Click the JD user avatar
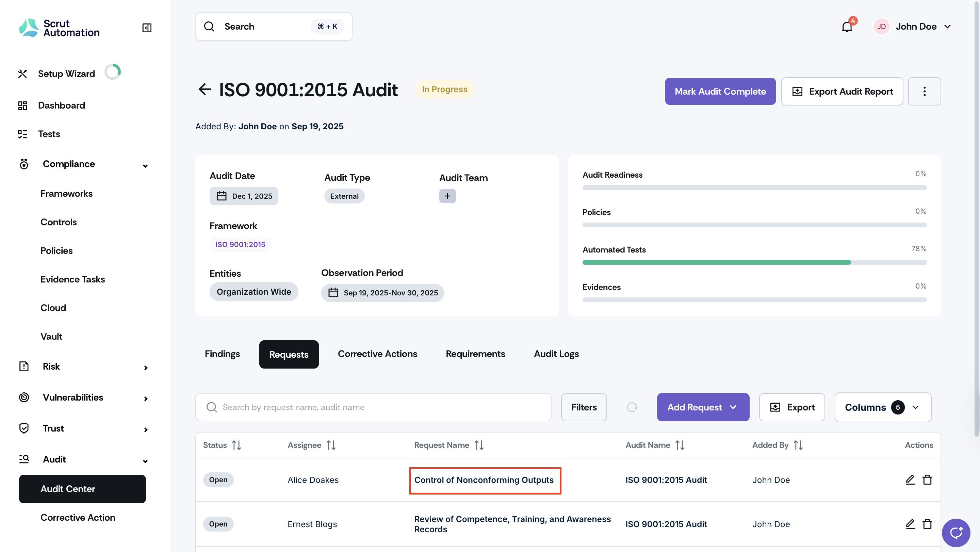Screen dimensions: 980x552 pos(881,27)
